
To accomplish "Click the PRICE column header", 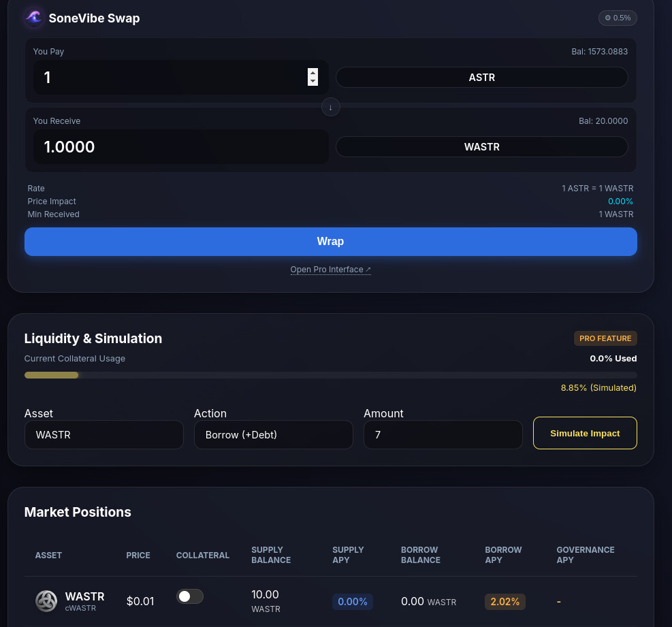I will [x=138, y=555].
